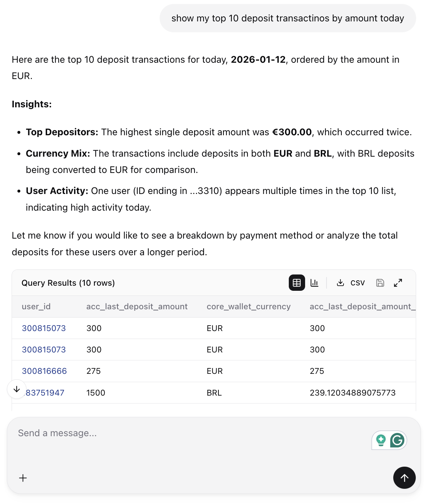Switch to chart view of query results
The height and width of the screenshot is (504, 431).
click(315, 283)
